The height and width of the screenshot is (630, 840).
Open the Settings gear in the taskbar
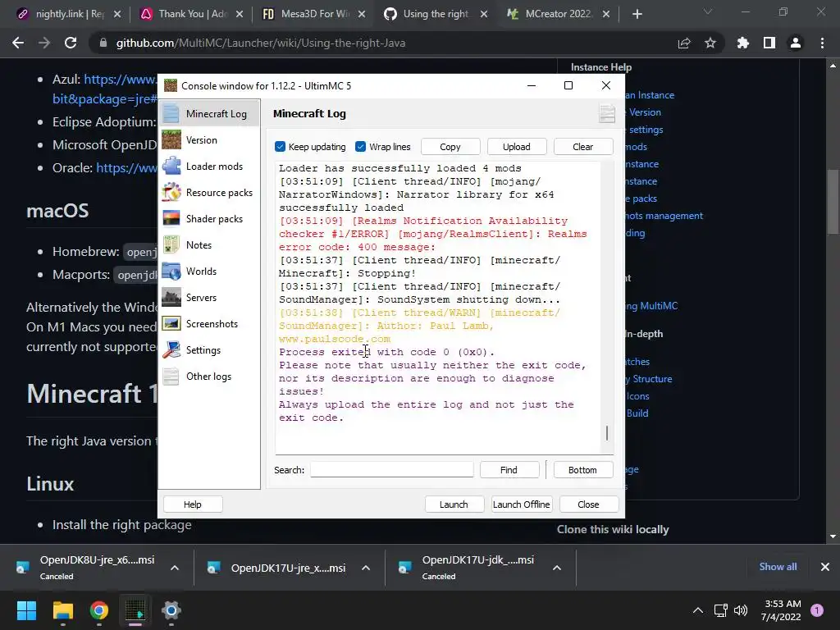[171, 610]
